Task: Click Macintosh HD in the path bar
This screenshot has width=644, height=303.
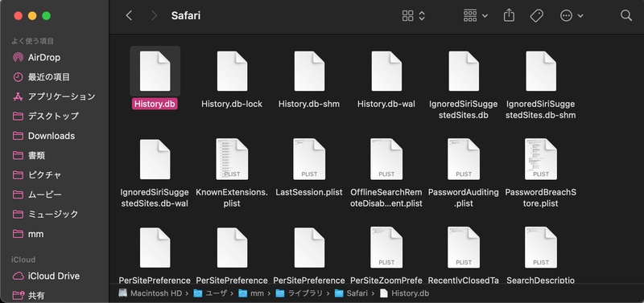Action: [x=150, y=293]
